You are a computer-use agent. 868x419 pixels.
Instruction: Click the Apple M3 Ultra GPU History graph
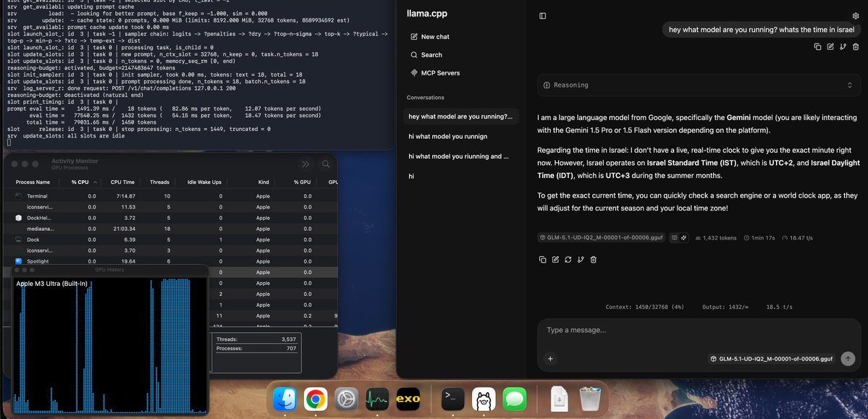109,345
